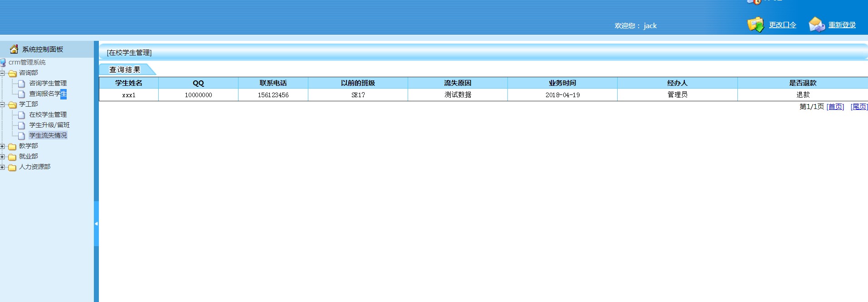This screenshot has width=868, height=302.
Task: Open 咨询学生管理 in the sidebar
Action: pyautogui.click(x=48, y=83)
